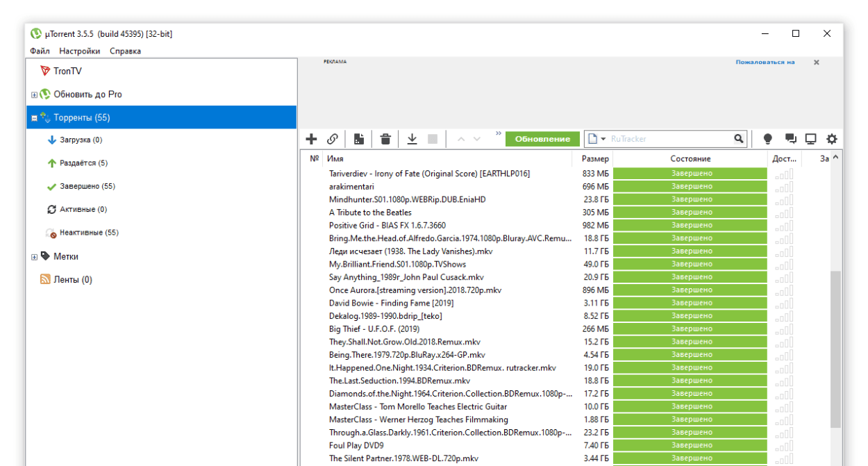Viewport: 868px width, 466px height.
Task: Click the Remove Torrent trash icon
Action: click(x=385, y=139)
